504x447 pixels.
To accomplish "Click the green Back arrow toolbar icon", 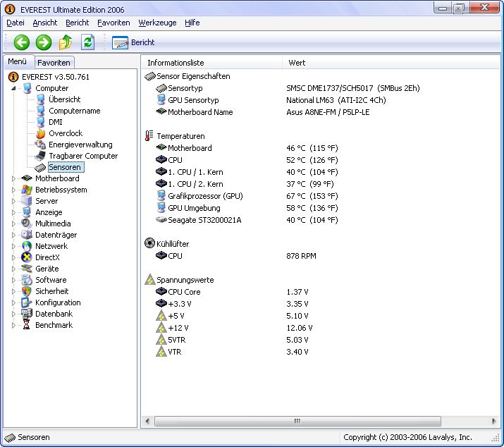I will point(22,42).
